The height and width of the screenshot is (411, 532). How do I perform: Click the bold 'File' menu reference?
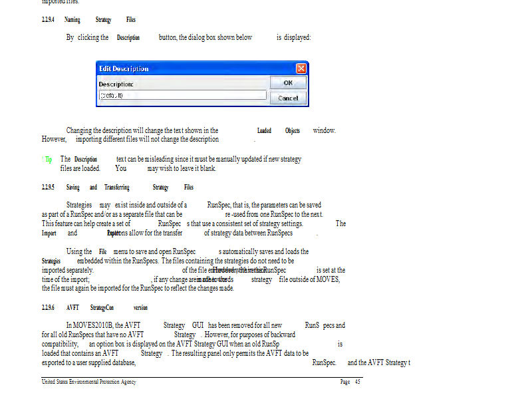point(102,252)
